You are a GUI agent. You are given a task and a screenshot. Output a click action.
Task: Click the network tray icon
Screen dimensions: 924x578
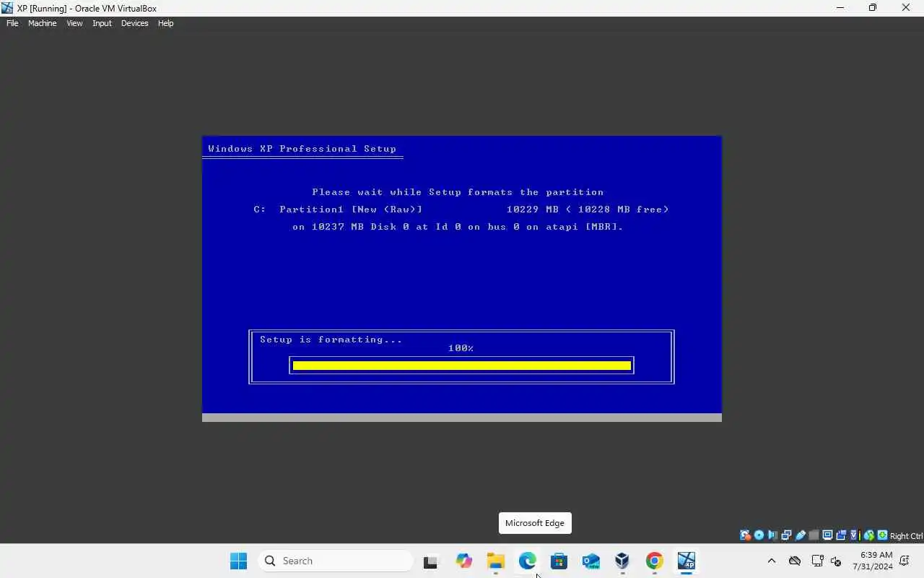click(817, 561)
